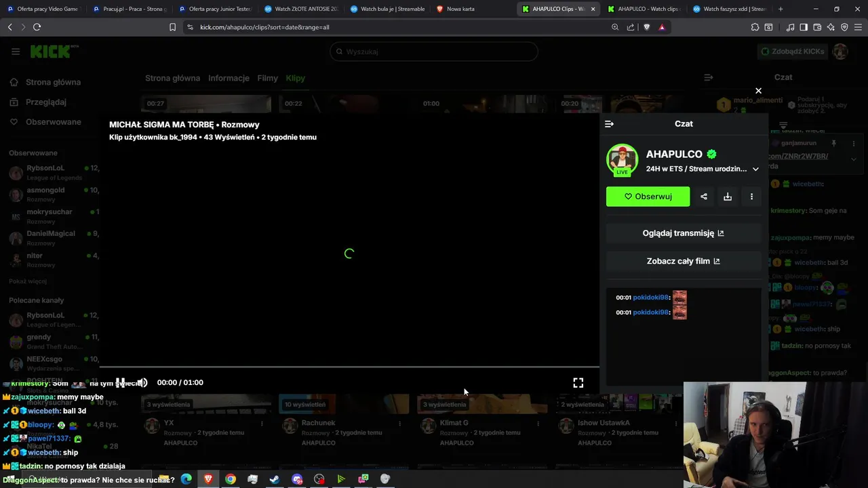This screenshot has height=488, width=868.
Task: Switch to Watch bula je Streamable tab
Action: point(387,9)
